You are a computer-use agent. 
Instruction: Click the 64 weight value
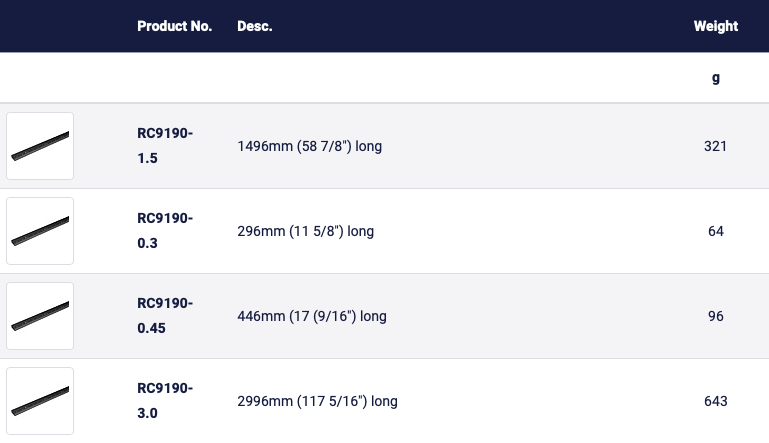click(x=716, y=231)
